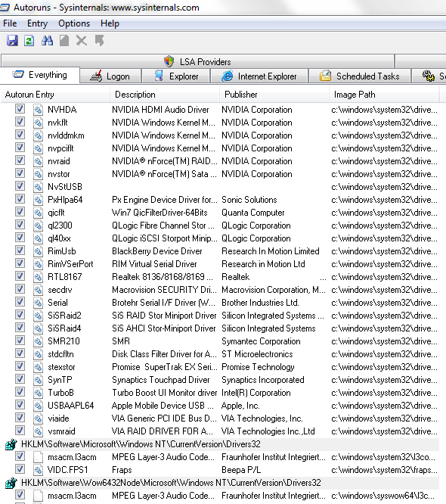Switch to the Scheduled Tasks tab
This screenshot has height=504, width=446.
[x=360, y=76]
